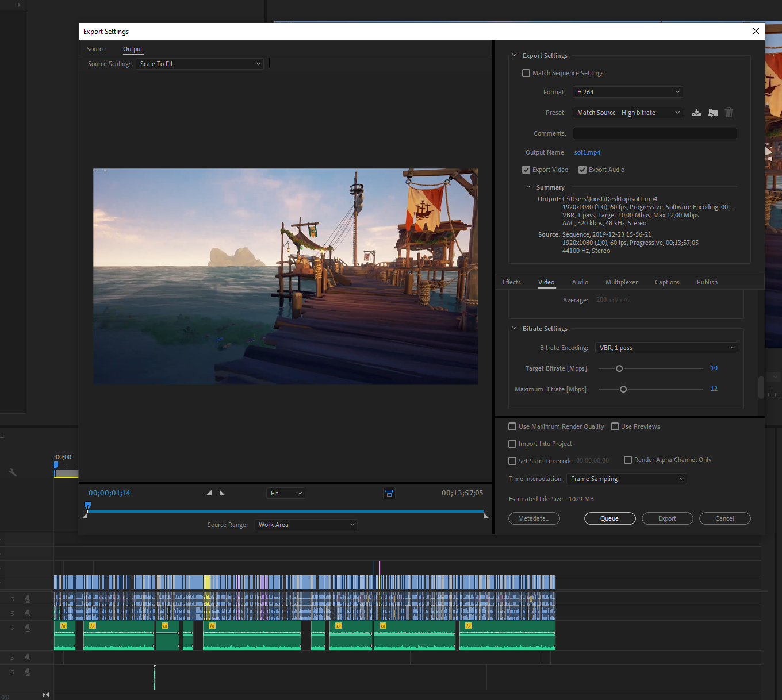Click the Delete Preset trash icon
The image size is (782, 700).
(x=729, y=113)
